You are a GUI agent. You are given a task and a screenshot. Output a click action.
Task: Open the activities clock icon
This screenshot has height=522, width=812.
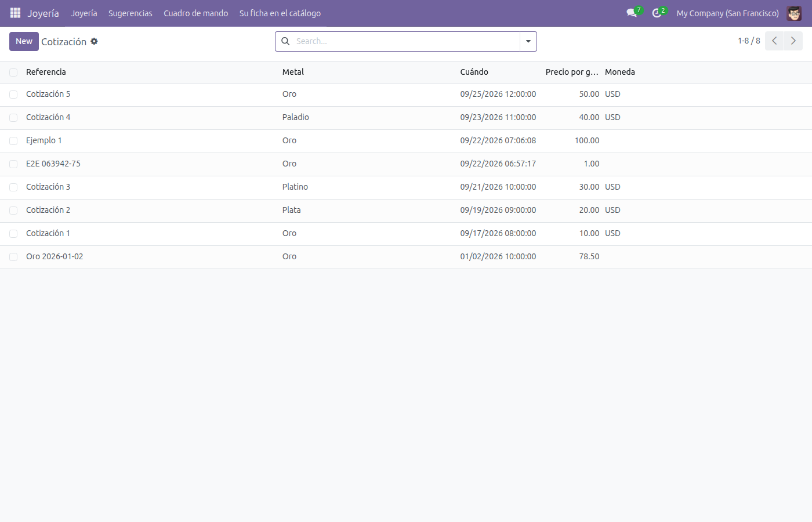[657, 13]
